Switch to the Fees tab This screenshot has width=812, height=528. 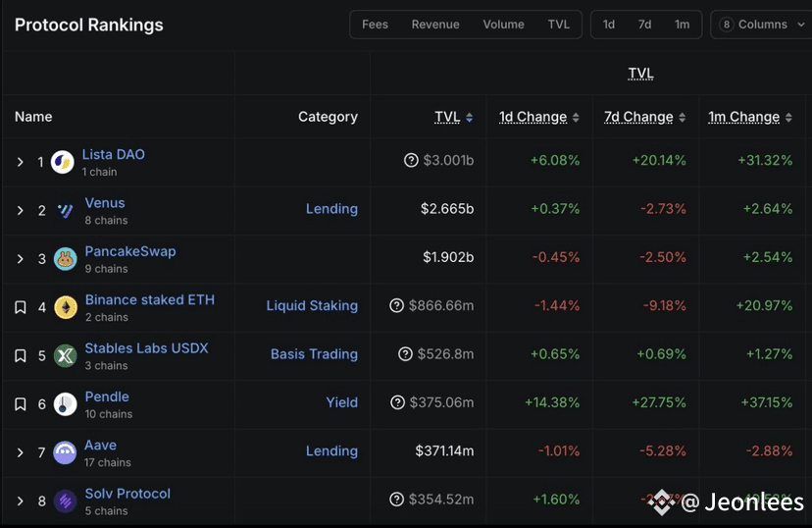pos(375,25)
